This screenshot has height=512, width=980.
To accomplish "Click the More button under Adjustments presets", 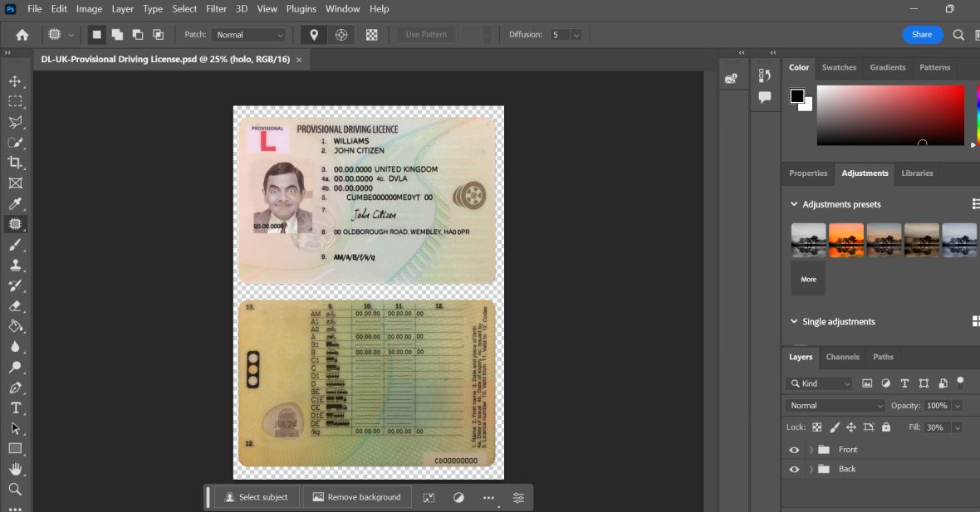I will point(807,280).
